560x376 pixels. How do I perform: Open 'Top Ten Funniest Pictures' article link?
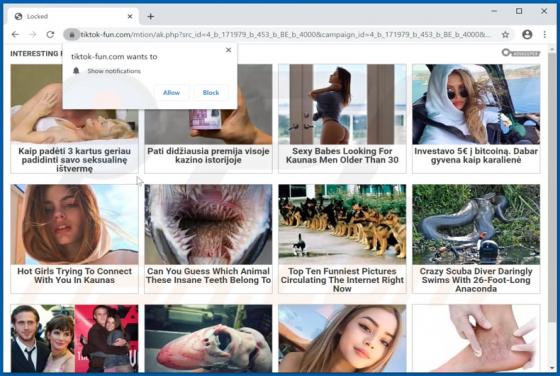click(342, 280)
